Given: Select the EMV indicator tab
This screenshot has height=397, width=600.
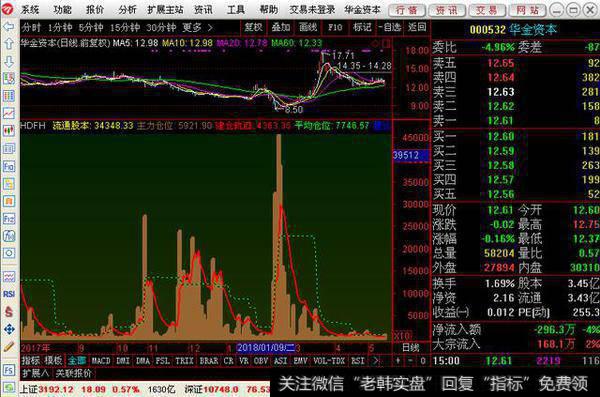Looking at the screenshot, I should coord(300,361).
